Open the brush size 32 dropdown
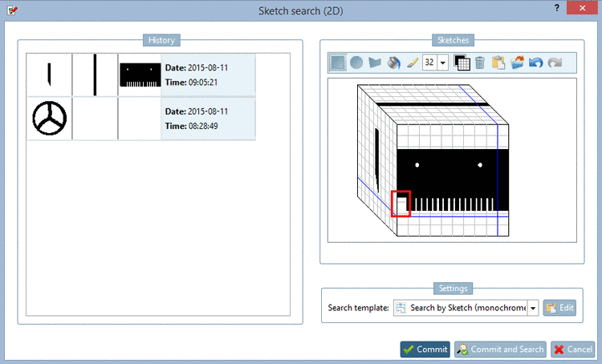 coord(442,63)
